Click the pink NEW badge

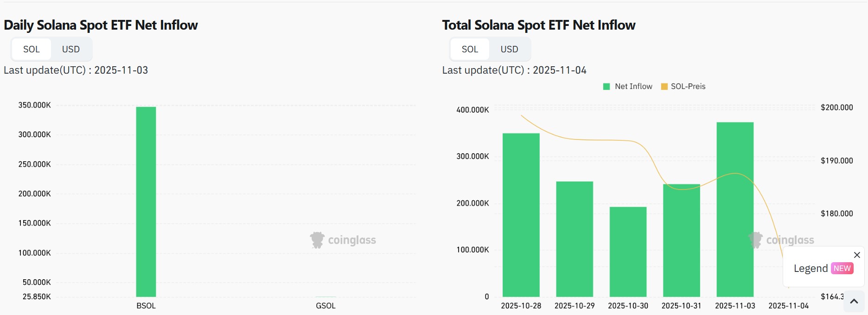[x=842, y=269]
